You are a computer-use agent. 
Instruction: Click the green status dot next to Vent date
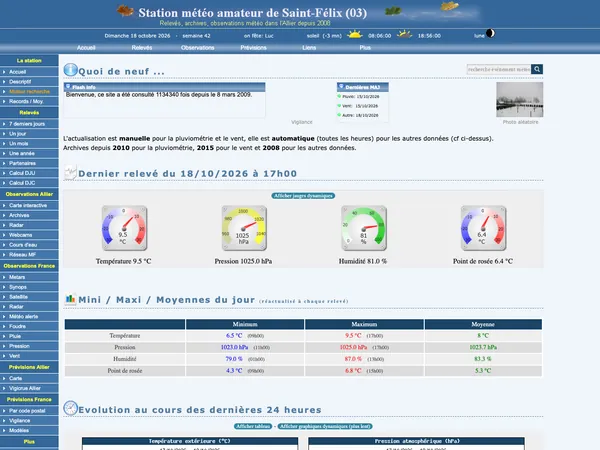[339, 105]
